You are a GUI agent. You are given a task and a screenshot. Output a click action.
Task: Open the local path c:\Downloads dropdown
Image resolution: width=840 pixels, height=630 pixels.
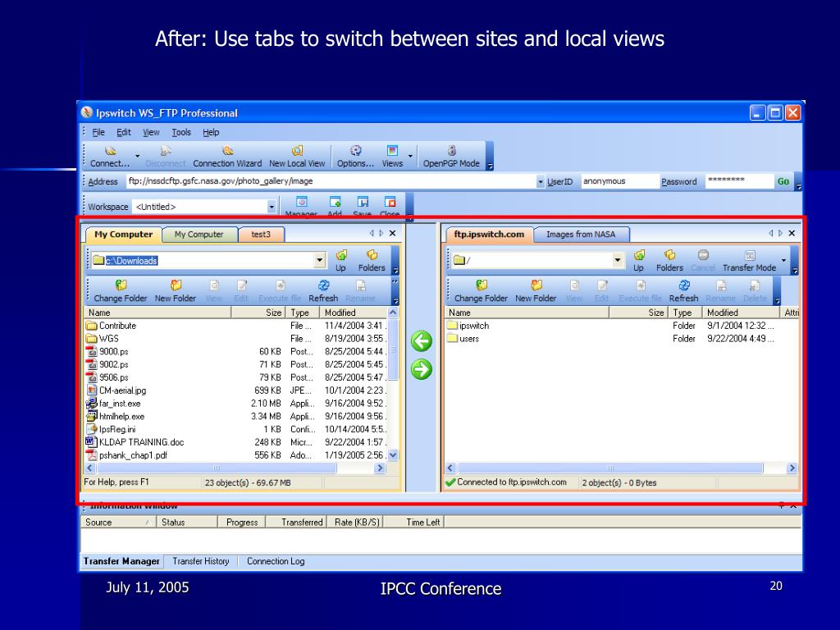point(319,260)
